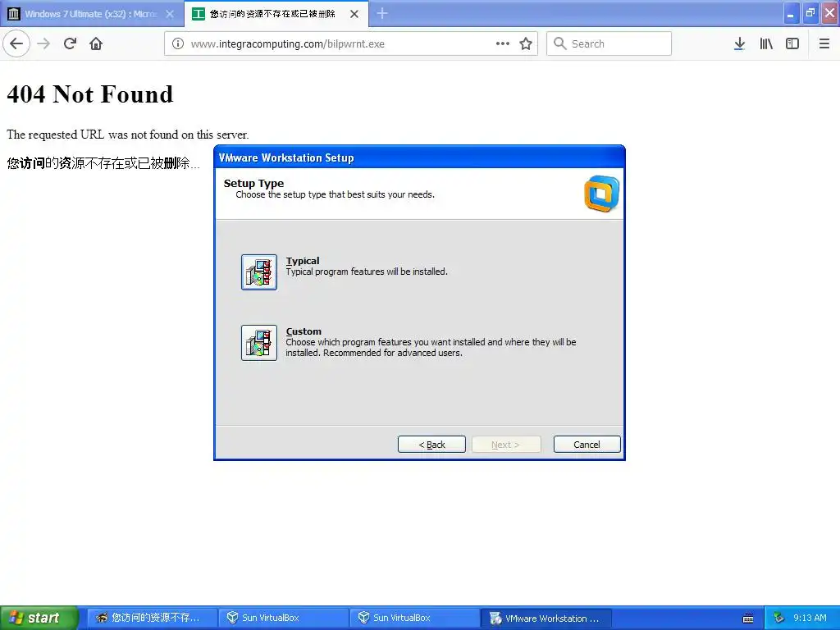Open first Sun VirtualBox taskbar button
The height and width of the screenshot is (630, 840).
click(x=284, y=619)
